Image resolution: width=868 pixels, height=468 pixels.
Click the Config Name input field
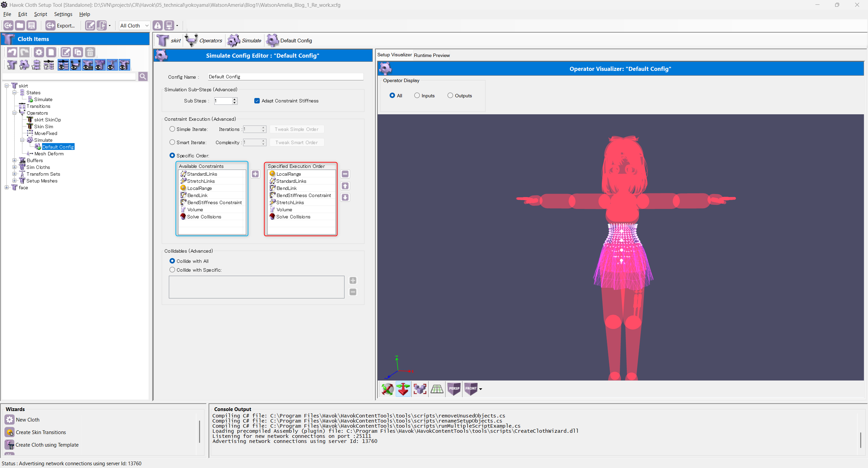(x=285, y=77)
